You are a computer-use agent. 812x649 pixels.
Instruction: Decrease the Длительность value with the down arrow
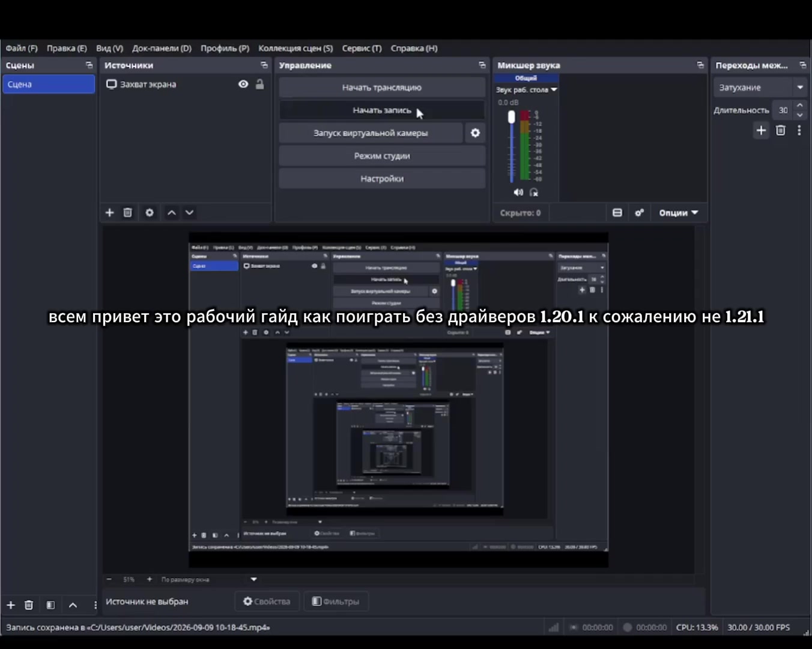coord(799,115)
